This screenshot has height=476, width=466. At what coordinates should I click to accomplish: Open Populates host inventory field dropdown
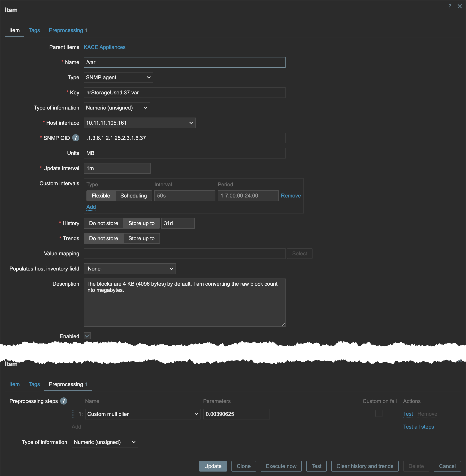129,269
